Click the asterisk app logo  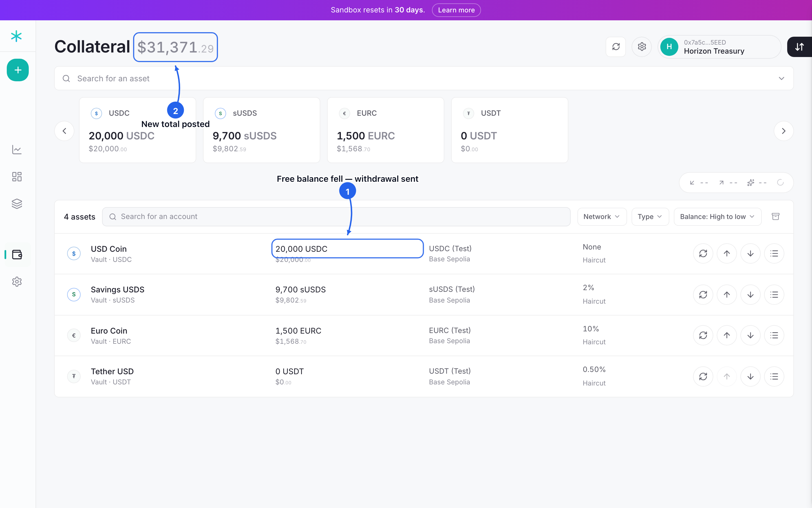[16, 36]
